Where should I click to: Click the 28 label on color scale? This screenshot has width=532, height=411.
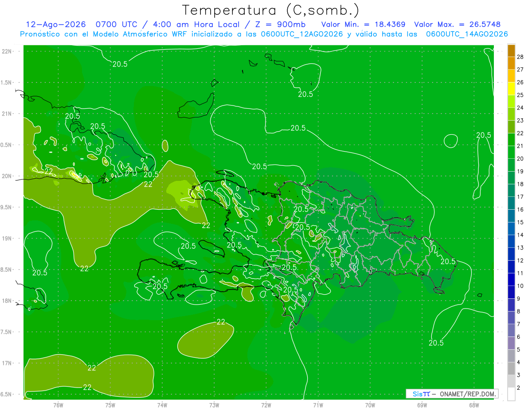[520, 57]
